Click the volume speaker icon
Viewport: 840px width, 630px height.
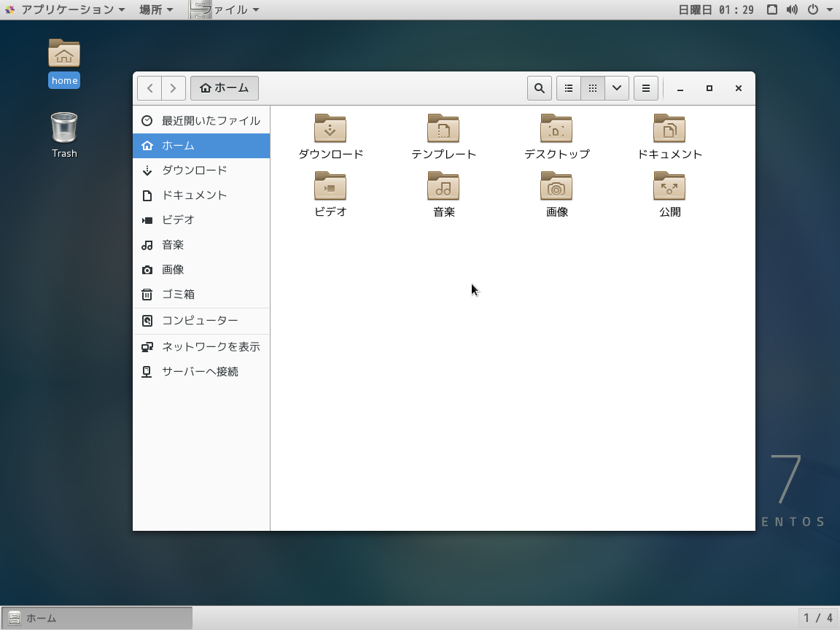792,9
